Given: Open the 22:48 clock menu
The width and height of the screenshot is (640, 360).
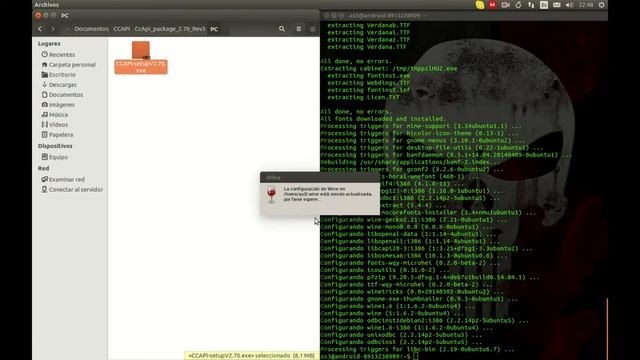Looking at the screenshot, I should pos(586,5).
